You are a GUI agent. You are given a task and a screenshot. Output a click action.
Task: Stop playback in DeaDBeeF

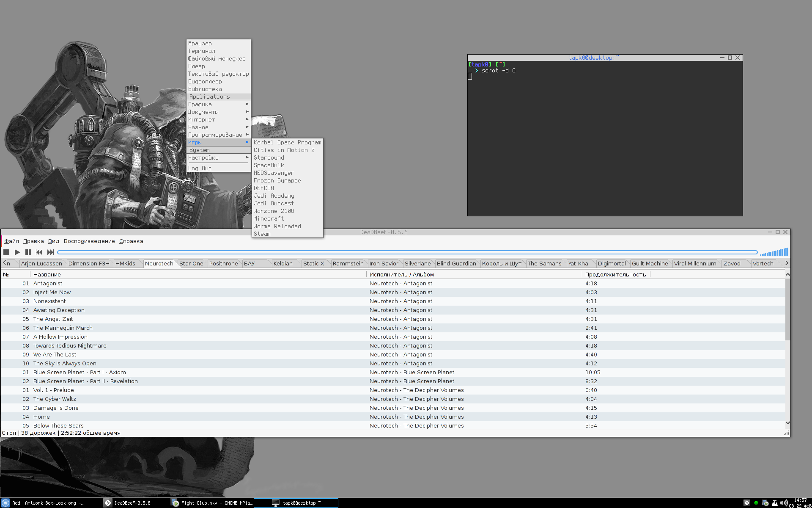coord(6,252)
